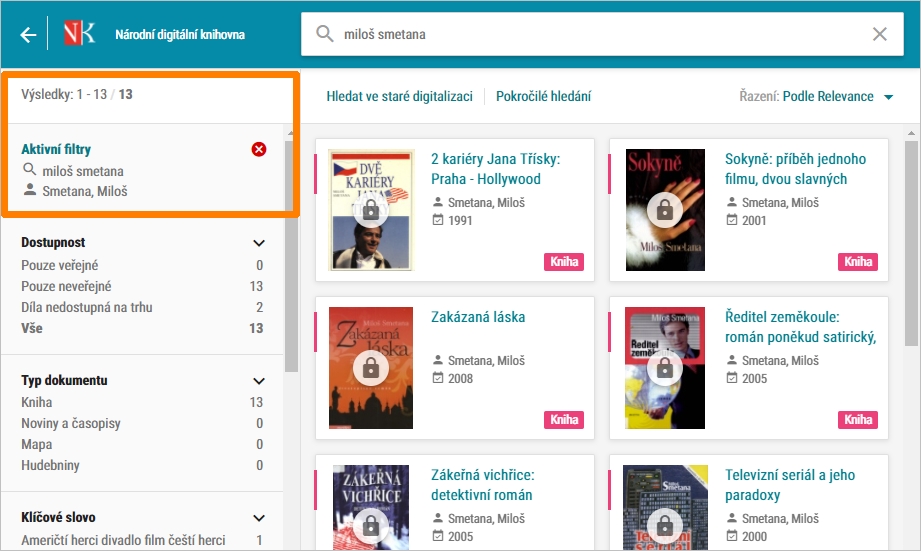
Task: Click the results list vertical scrollbar
Action: (x=911, y=243)
